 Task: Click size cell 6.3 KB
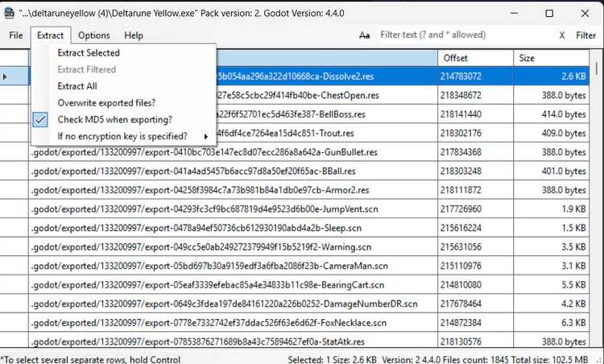click(551, 323)
